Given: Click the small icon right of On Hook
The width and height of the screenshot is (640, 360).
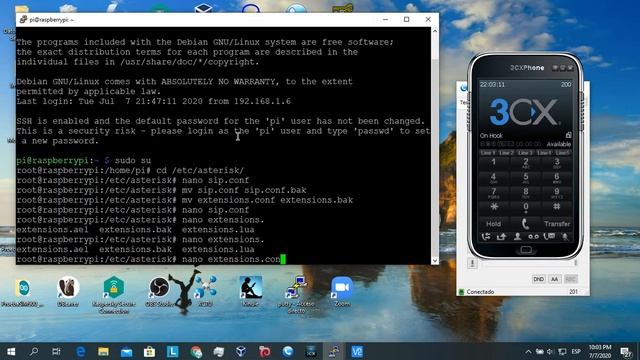Looking at the screenshot, I should coord(568,135).
